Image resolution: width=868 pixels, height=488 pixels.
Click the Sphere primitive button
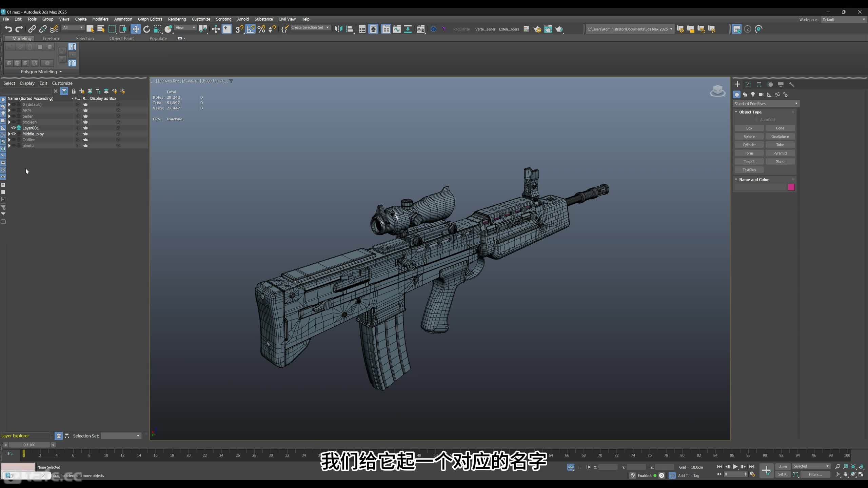[749, 137]
